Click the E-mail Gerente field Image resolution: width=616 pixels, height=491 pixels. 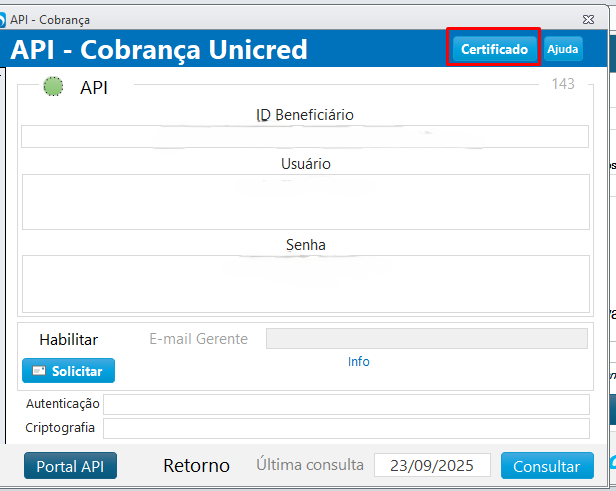click(x=426, y=339)
